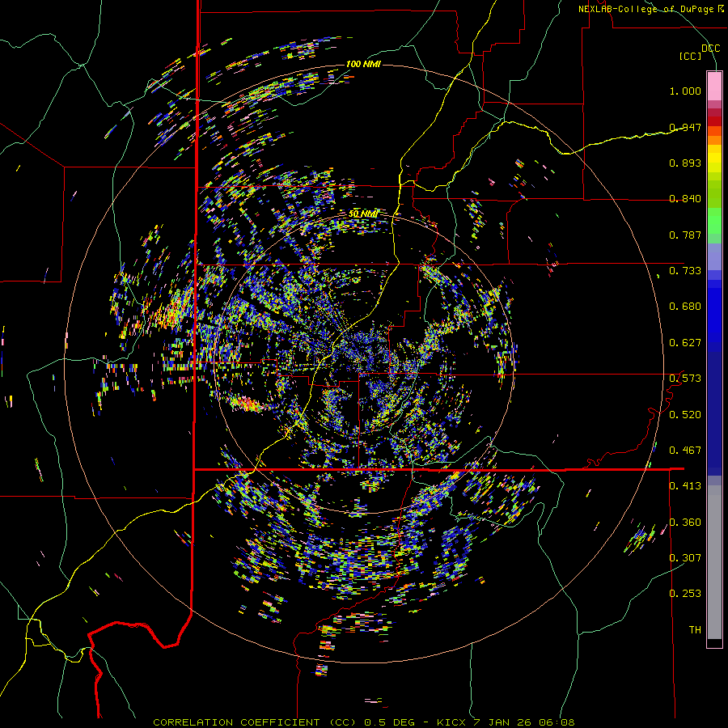Click the 0.733 color scale label
728x728 pixels.
685,271
